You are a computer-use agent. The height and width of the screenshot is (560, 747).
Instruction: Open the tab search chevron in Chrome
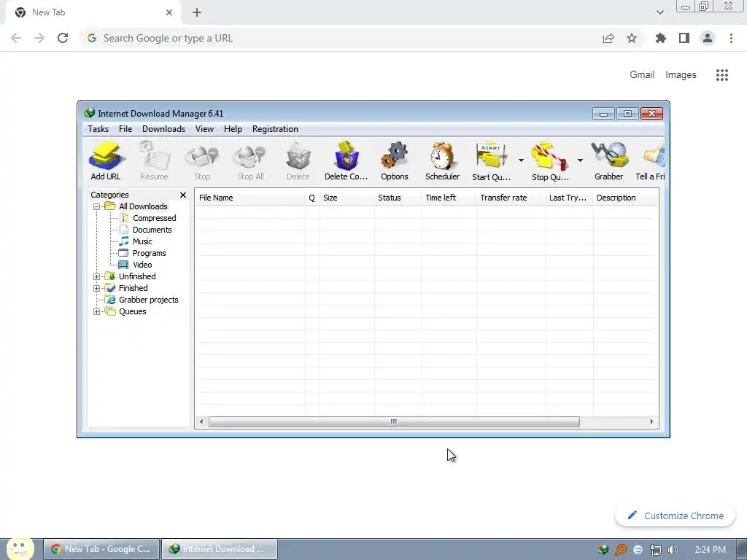click(x=659, y=12)
